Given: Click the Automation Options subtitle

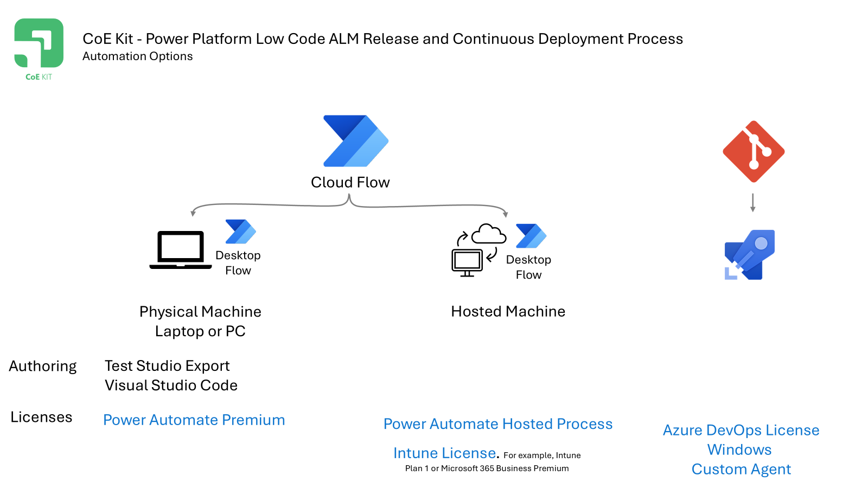Looking at the screenshot, I should pos(138,56).
